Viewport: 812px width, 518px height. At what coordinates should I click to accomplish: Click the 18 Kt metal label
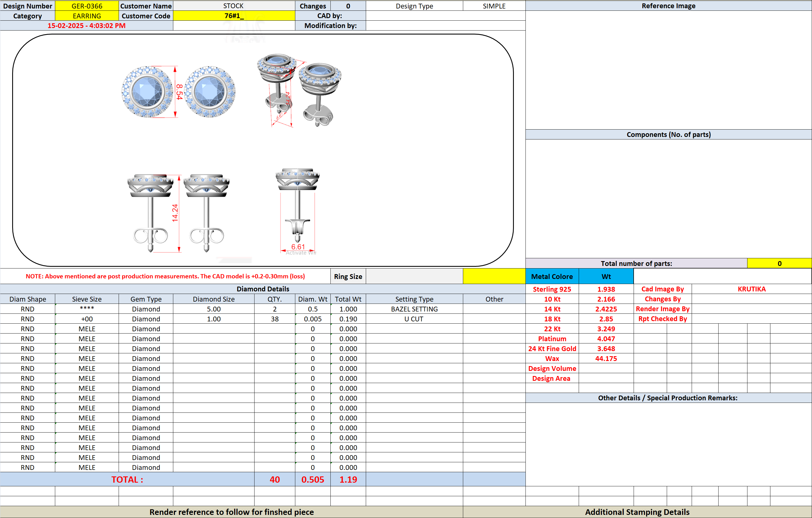point(552,319)
